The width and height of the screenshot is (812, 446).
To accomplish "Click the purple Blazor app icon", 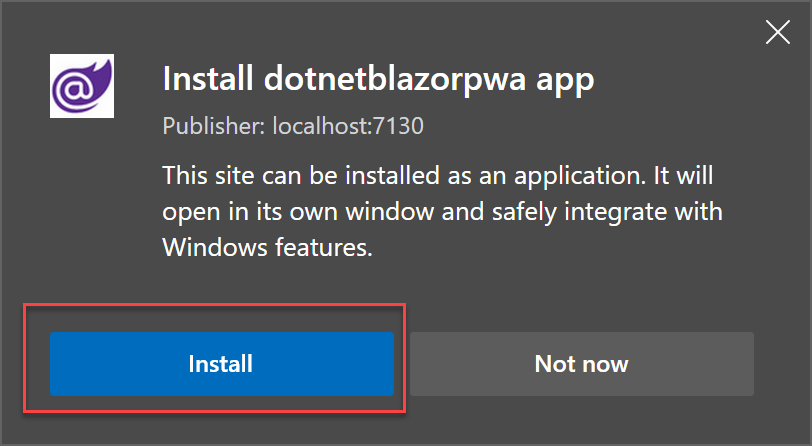I will pos(82,87).
